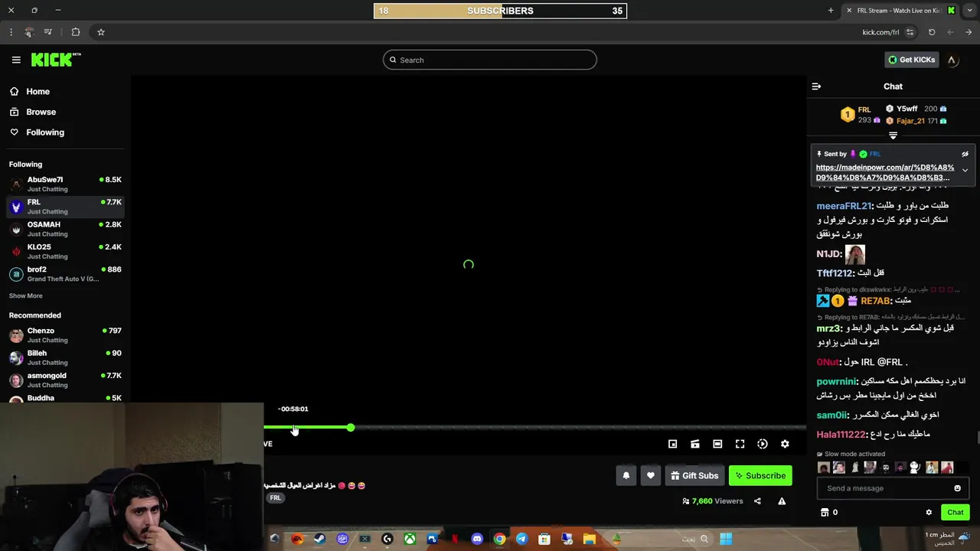Image resolution: width=980 pixels, height=551 pixels.
Task: Open site settings icon in address bar
Action: [910, 32]
